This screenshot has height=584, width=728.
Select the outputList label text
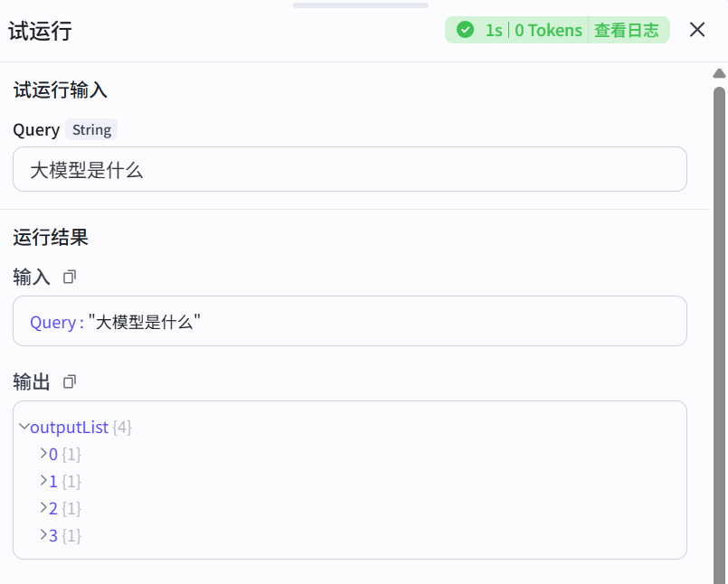coord(70,427)
